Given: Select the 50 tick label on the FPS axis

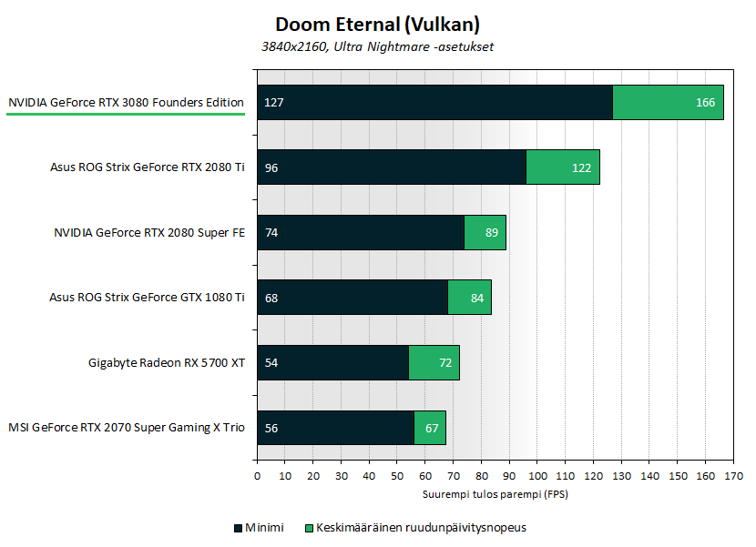Looking at the screenshot, I should point(397,476).
